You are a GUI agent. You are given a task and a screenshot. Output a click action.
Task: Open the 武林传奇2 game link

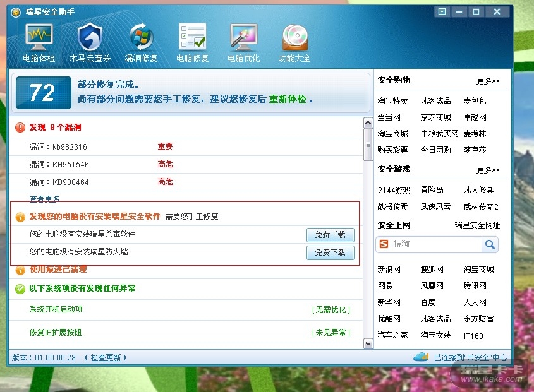point(481,207)
